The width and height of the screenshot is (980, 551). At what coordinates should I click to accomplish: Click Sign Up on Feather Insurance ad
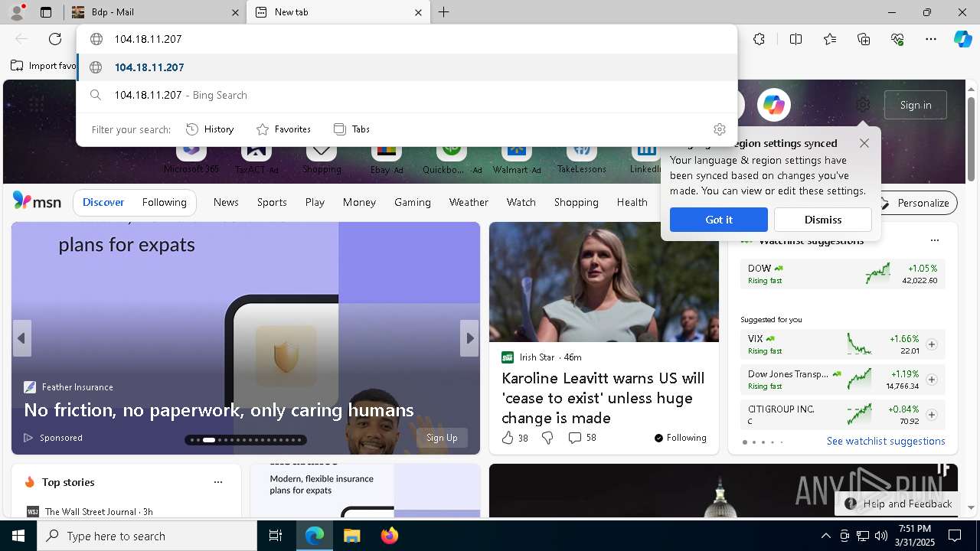pyautogui.click(x=442, y=438)
